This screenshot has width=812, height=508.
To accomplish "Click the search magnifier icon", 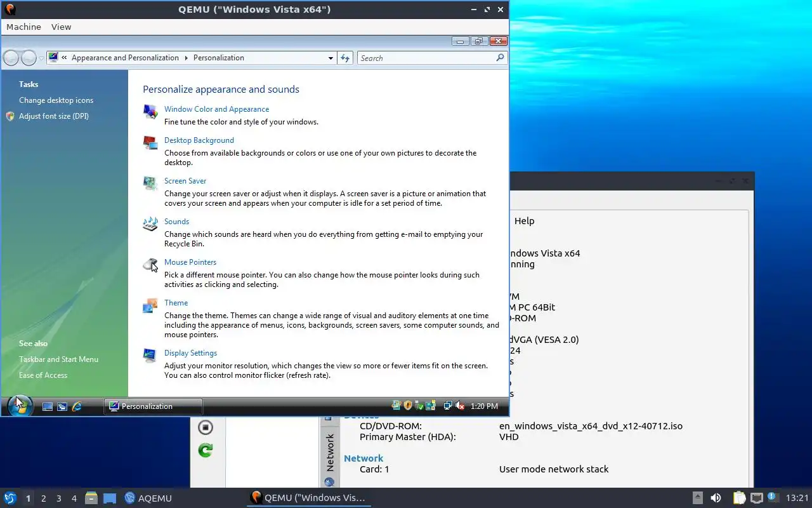I will point(500,58).
